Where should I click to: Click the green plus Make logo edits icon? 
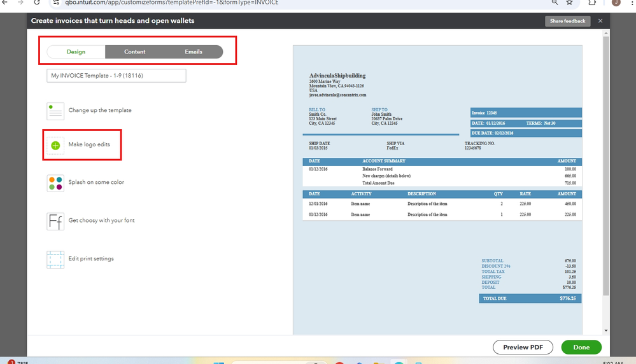[55, 145]
